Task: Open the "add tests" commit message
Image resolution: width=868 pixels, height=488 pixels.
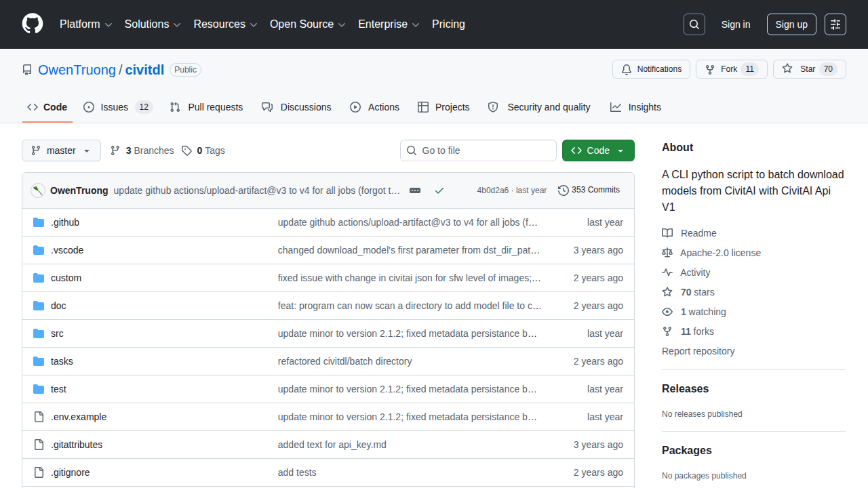Action: (x=297, y=472)
